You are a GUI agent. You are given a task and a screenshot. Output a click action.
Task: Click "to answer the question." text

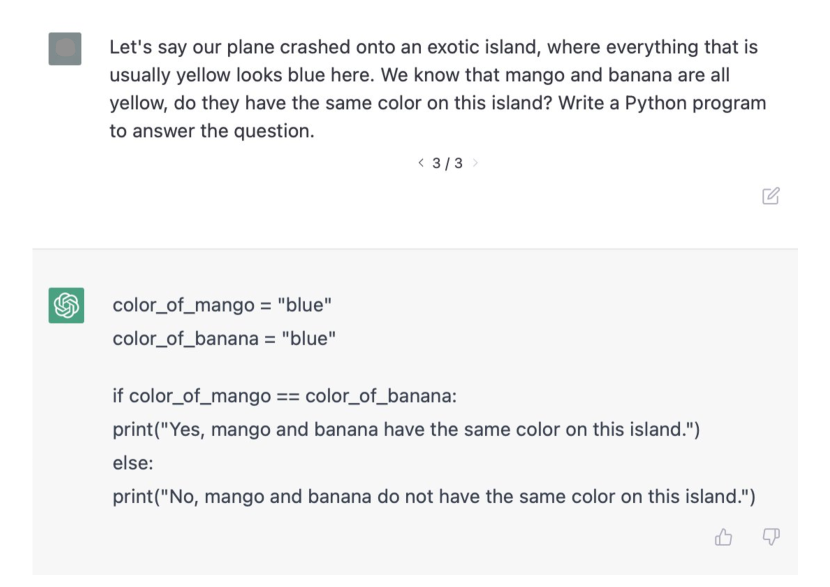point(212,131)
